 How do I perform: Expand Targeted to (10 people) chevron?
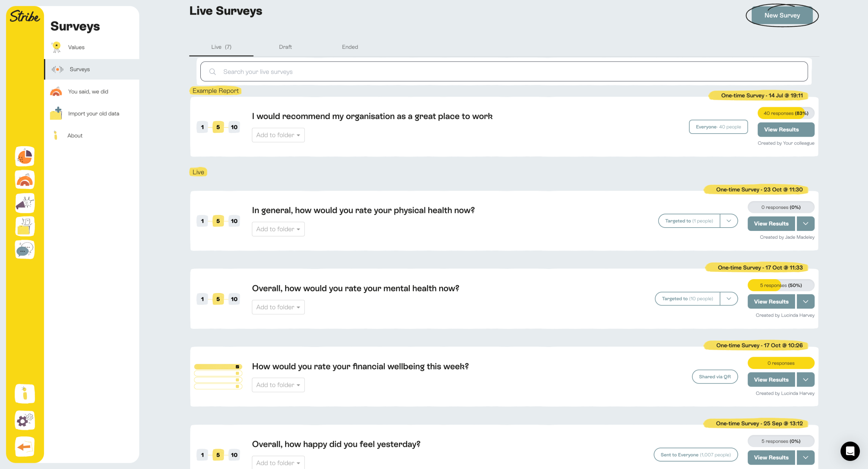(x=729, y=299)
